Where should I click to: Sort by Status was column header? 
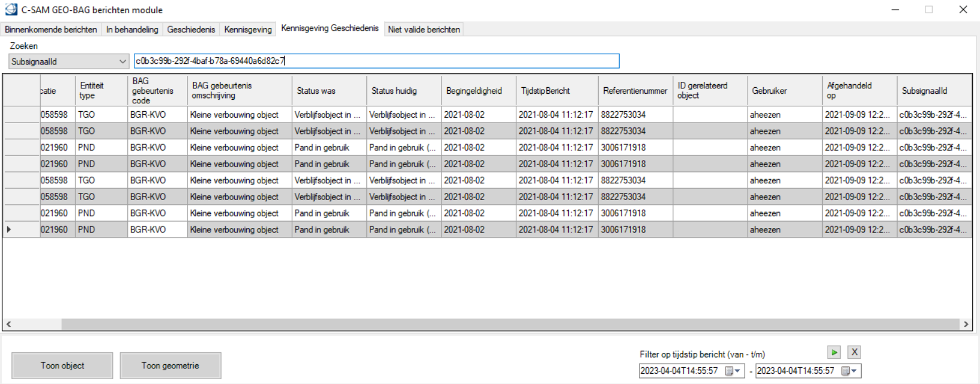tap(329, 90)
